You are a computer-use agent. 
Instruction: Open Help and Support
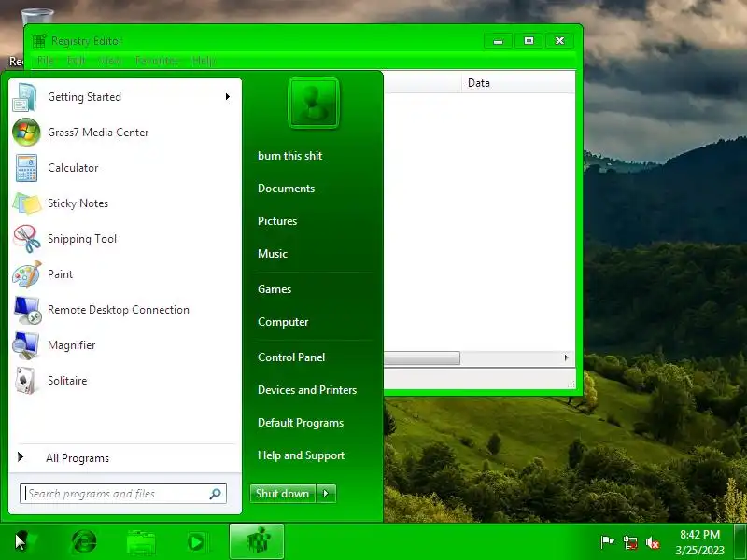301,455
